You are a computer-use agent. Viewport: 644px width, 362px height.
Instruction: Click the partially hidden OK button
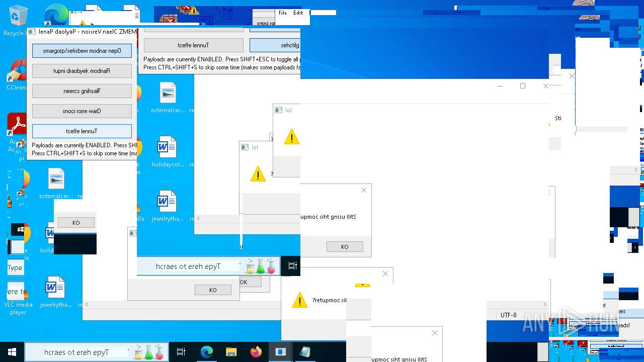click(x=250, y=282)
